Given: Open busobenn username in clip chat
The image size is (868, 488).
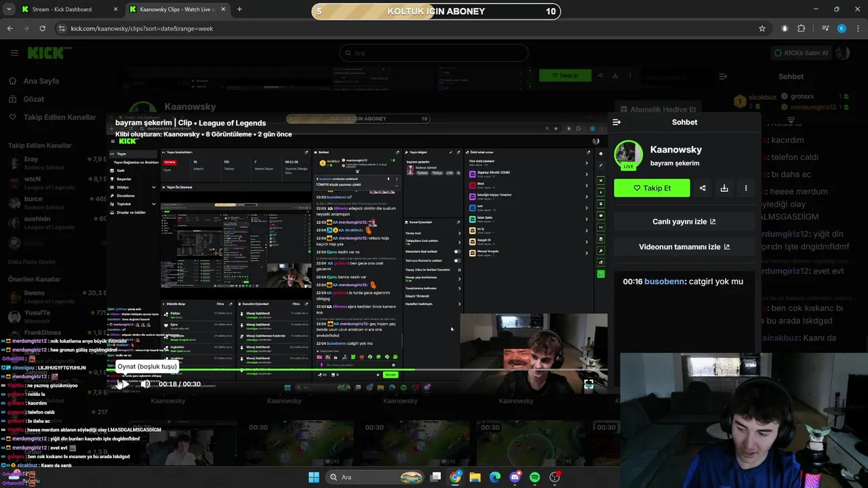Looking at the screenshot, I should [x=665, y=281].
